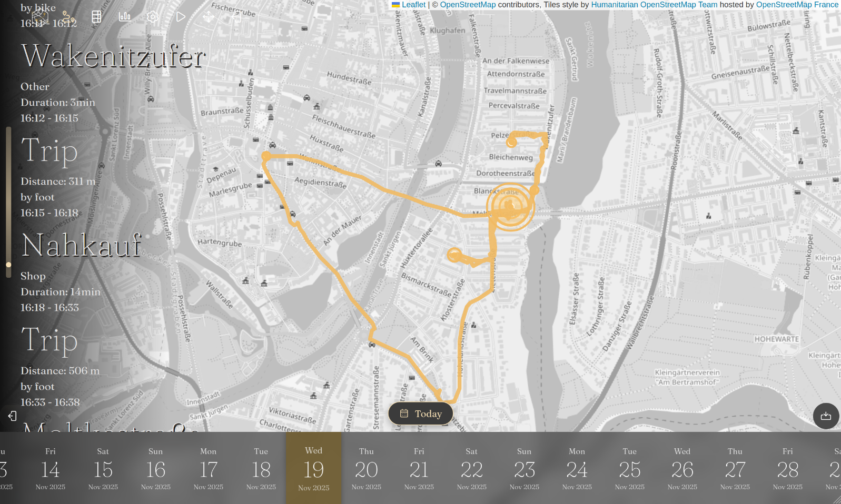Click the four-way arrows move icon
841x504 pixels.
point(209,17)
